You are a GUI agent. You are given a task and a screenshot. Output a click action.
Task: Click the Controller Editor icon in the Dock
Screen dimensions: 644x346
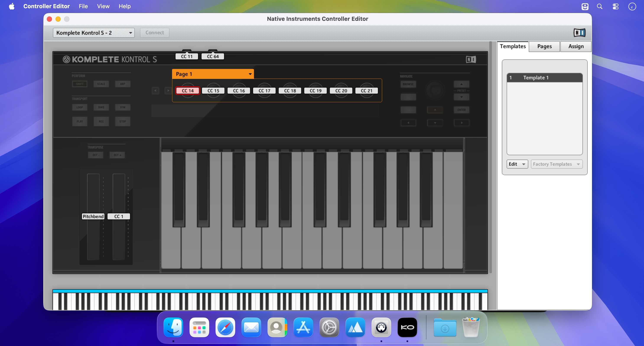[x=381, y=327]
